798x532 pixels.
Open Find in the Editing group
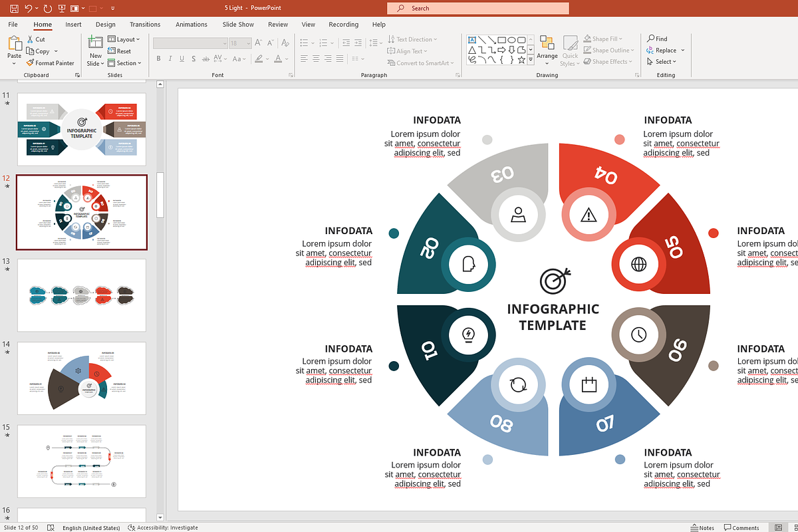657,39
